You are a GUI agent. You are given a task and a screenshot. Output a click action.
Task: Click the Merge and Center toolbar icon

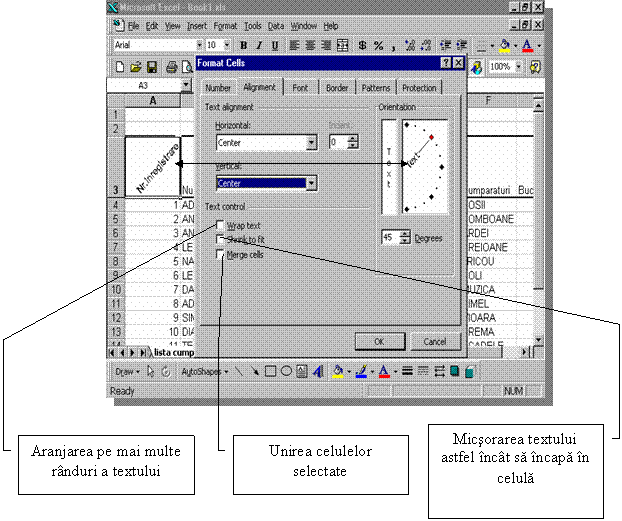click(x=343, y=45)
